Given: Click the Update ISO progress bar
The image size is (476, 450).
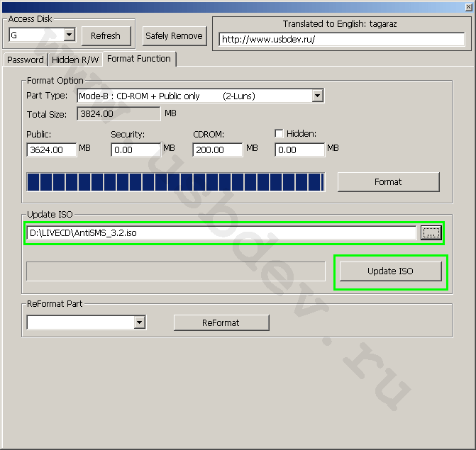Looking at the screenshot, I should pyautogui.click(x=176, y=271).
